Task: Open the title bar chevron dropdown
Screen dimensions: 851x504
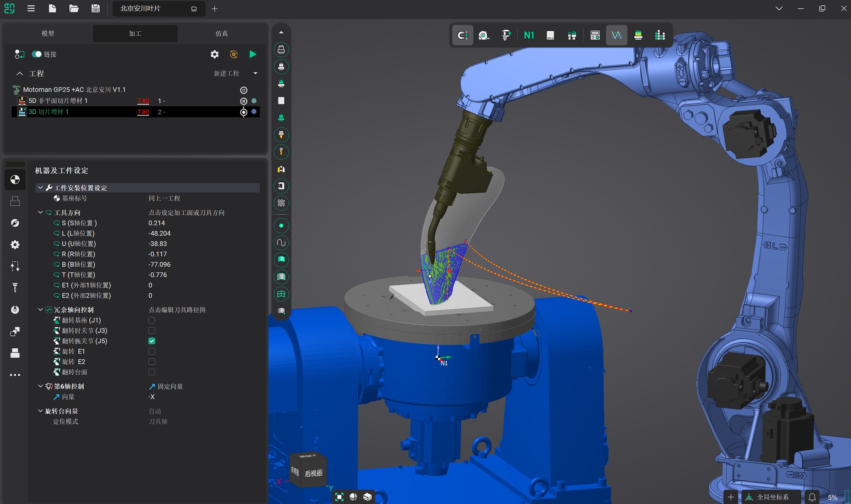Action: coord(779,8)
